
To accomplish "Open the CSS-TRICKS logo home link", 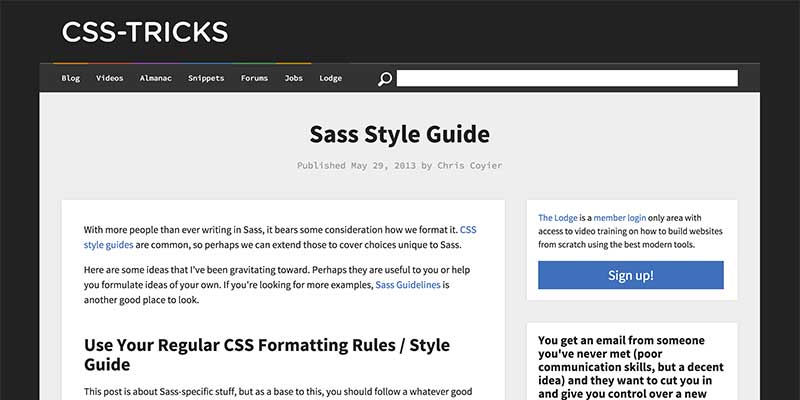I will (x=145, y=32).
